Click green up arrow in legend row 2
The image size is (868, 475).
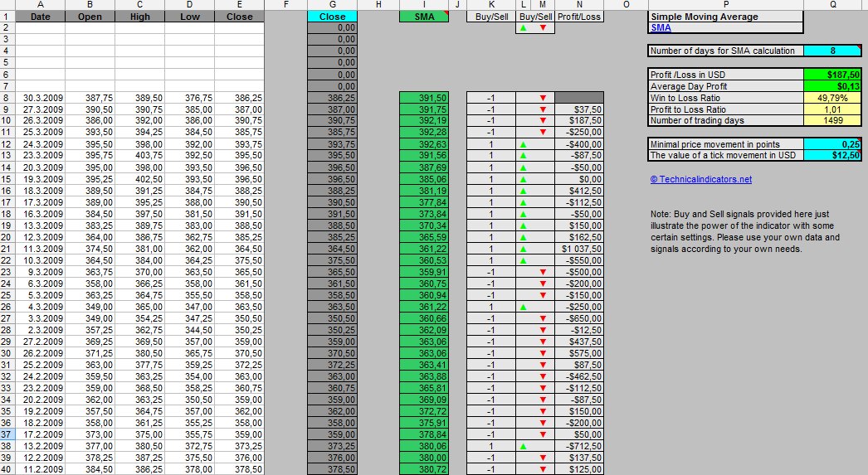point(524,27)
